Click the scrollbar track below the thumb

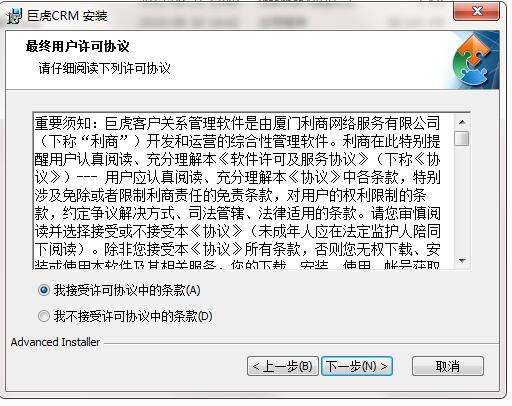point(462,200)
